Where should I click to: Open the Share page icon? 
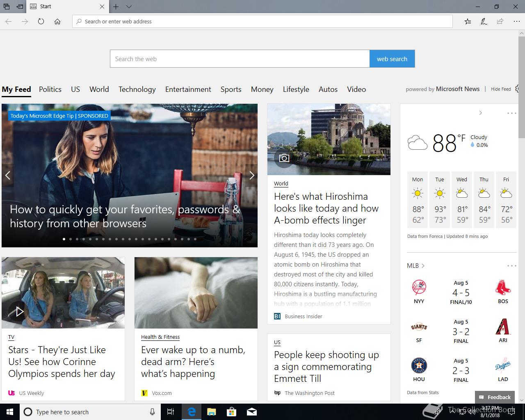pyautogui.click(x=500, y=21)
